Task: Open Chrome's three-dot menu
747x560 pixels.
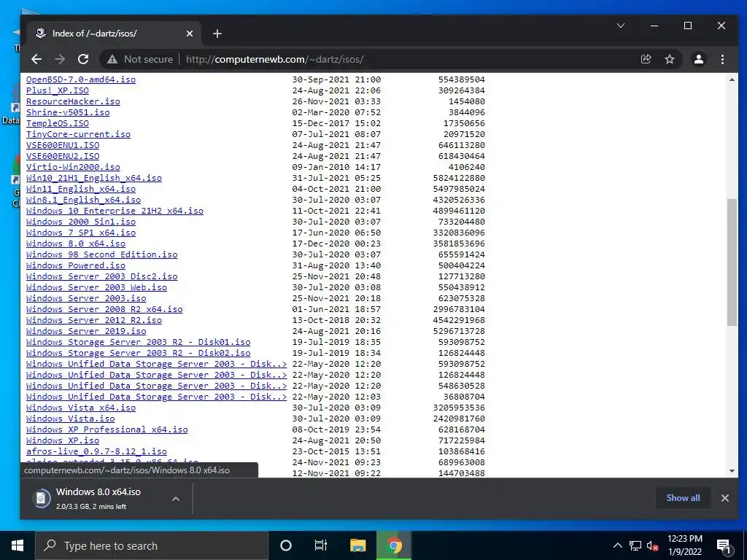Action: (x=722, y=59)
